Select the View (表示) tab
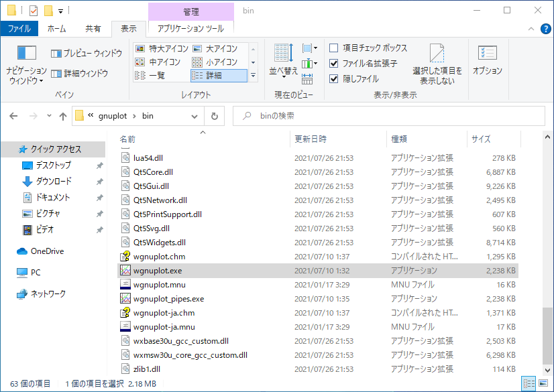554x392 pixels. 129,29
